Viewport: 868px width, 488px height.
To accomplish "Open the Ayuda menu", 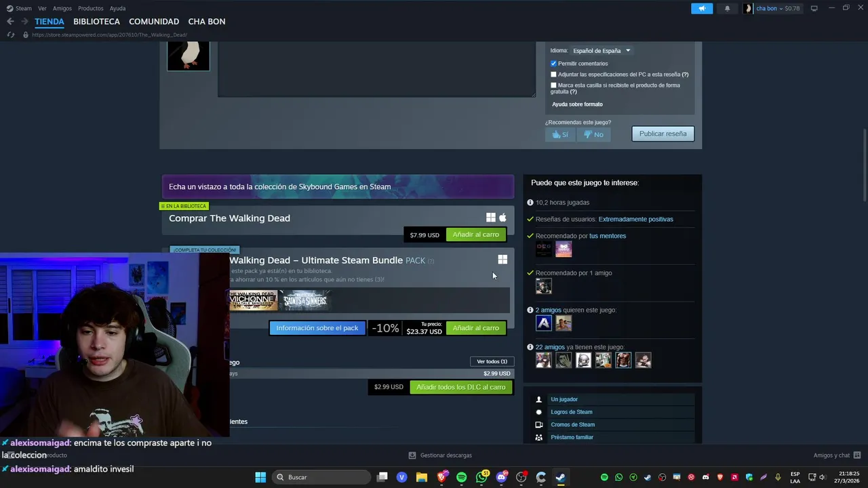I will [117, 8].
